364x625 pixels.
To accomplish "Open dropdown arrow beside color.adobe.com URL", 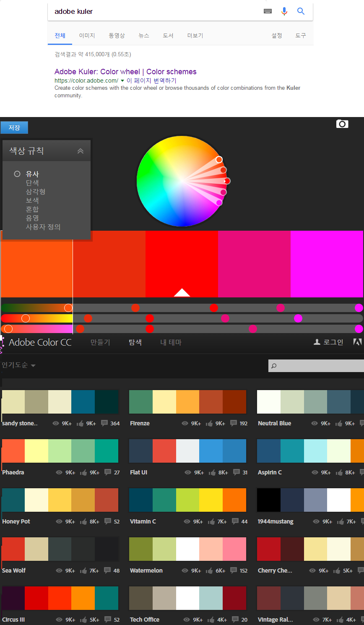I will coord(122,81).
